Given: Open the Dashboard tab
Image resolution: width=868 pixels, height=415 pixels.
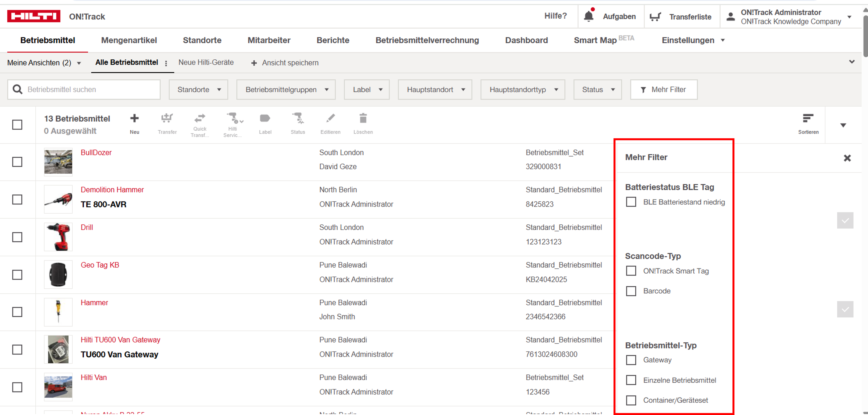Looking at the screenshot, I should [x=526, y=40].
